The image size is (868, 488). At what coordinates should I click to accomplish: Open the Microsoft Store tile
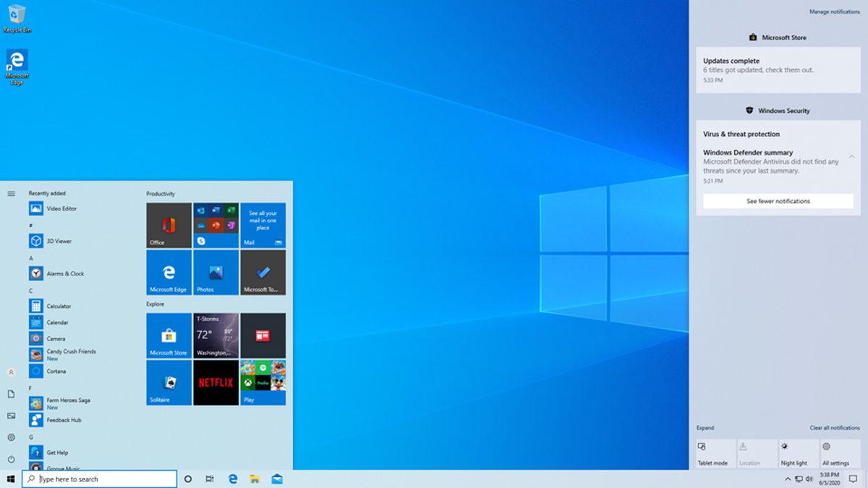click(x=168, y=336)
